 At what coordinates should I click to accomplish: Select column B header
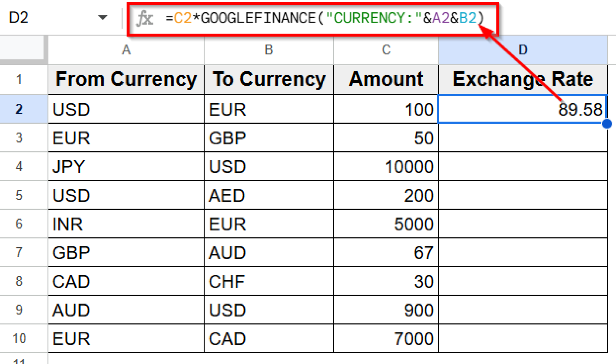[269, 50]
